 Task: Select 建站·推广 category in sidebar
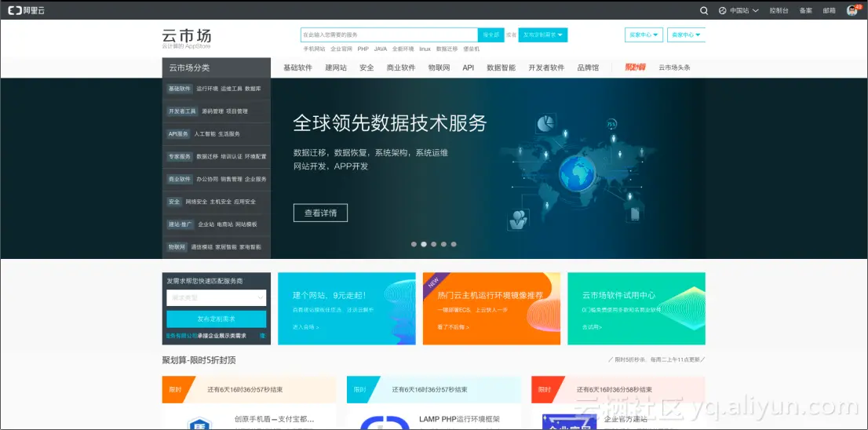coord(181,224)
